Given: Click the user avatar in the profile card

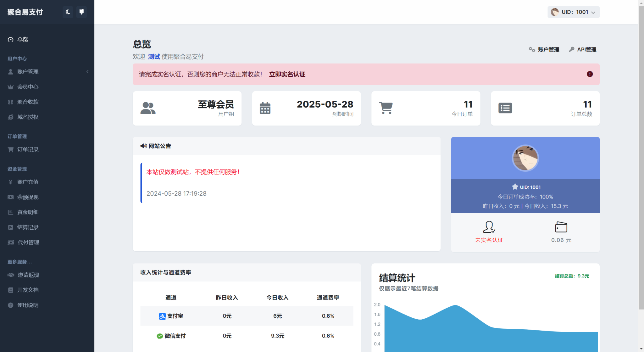Looking at the screenshot, I should pos(525,158).
